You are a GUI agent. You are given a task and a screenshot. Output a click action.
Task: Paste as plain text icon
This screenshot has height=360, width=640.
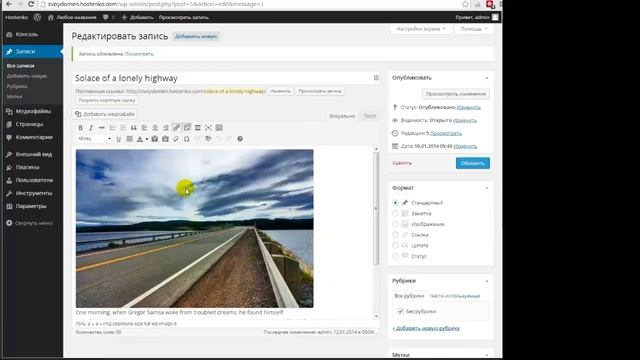[x=155, y=139]
